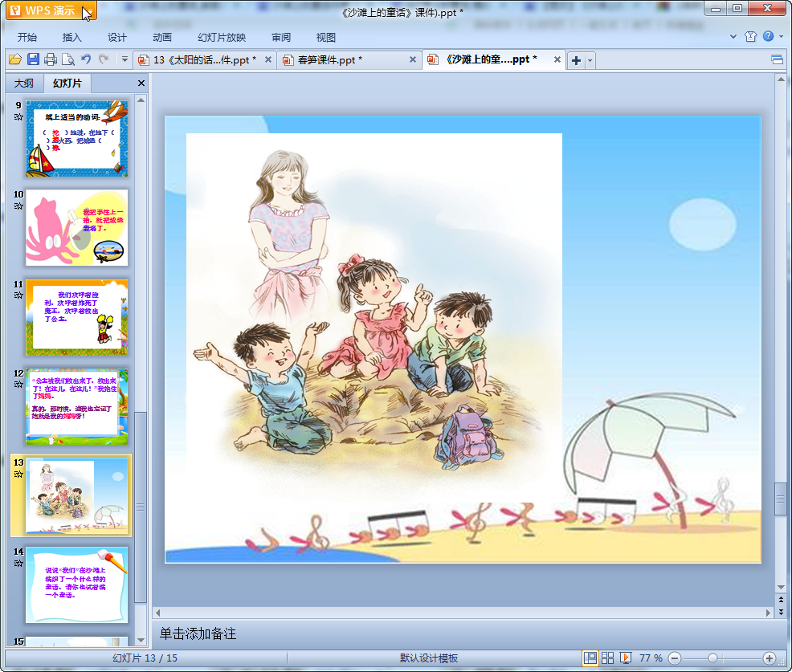This screenshot has height=672, width=792.
Task: Click animation star icon under slide 13
Action: pos(18,474)
